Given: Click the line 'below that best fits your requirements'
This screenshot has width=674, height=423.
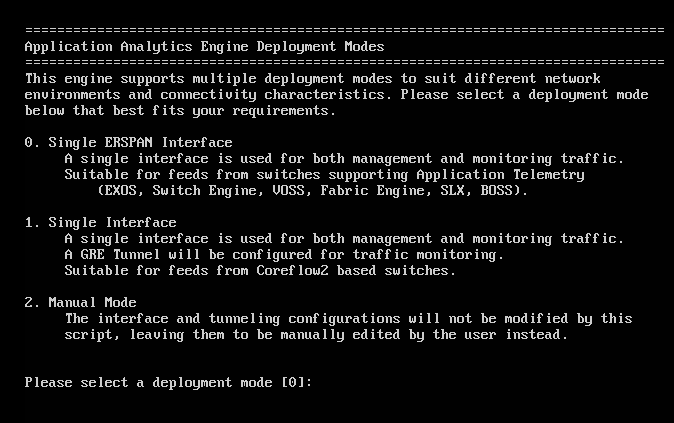Looking at the screenshot, I should (180, 110).
